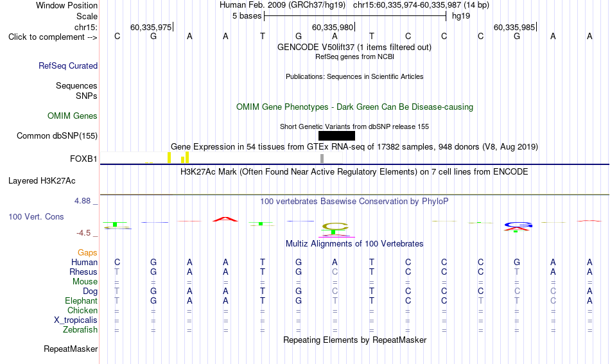This screenshot has width=610, height=364.
Task: Click the Sequences track label
Action: pyautogui.click(x=76, y=85)
